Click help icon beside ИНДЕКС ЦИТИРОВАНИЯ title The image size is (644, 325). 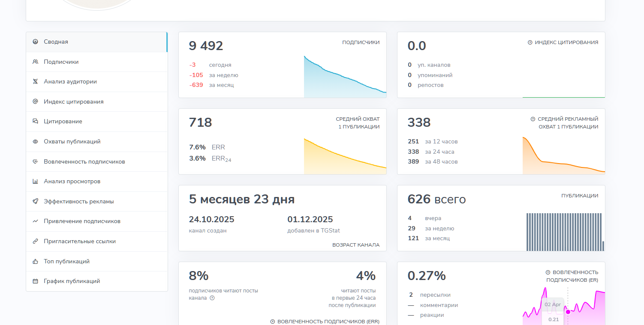tap(530, 42)
